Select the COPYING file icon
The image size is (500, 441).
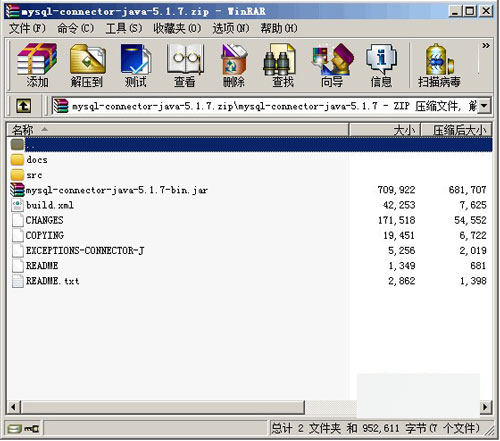[17, 235]
